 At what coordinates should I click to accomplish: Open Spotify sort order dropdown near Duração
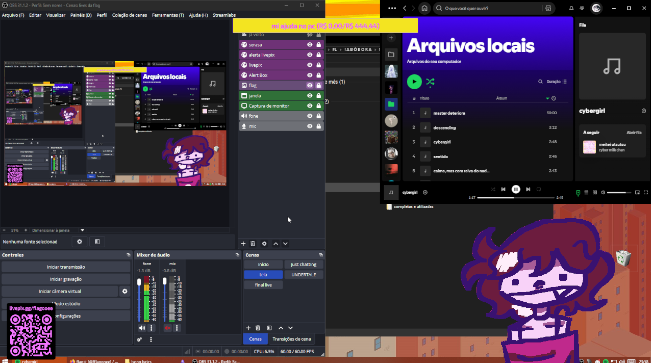556,82
